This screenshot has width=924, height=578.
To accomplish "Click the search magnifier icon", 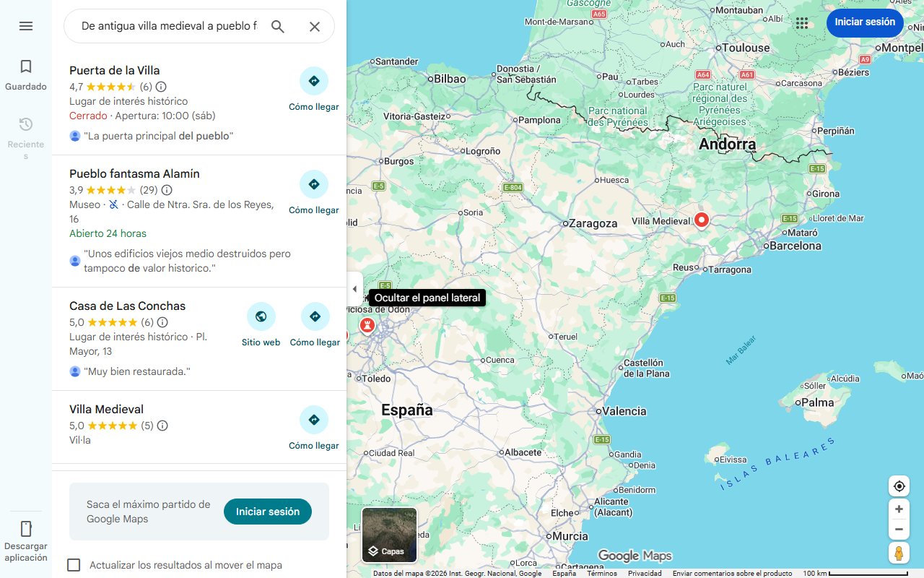I will [x=278, y=26].
